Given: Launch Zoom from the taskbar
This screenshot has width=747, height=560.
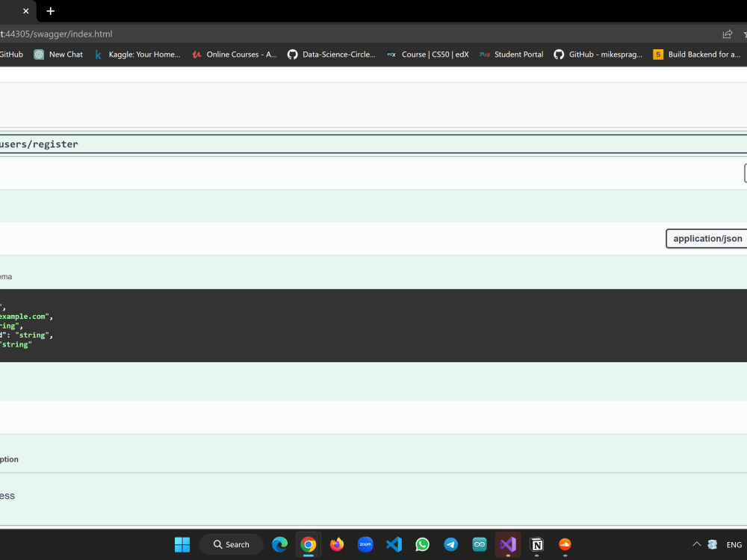Looking at the screenshot, I should (x=365, y=544).
